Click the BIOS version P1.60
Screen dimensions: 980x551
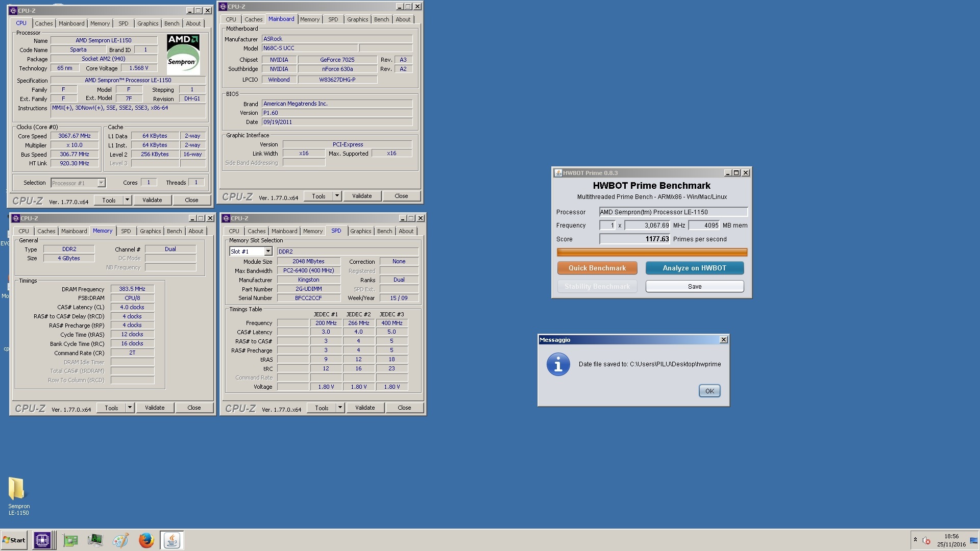pyautogui.click(x=337, y=113)
